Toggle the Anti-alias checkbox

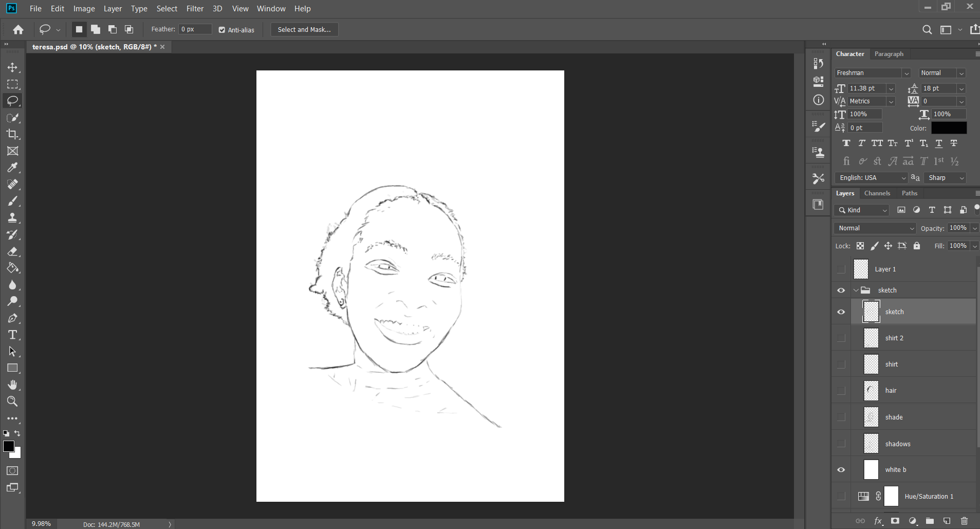click(221, 30)
